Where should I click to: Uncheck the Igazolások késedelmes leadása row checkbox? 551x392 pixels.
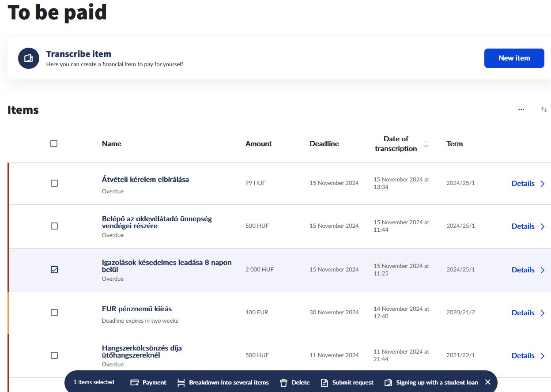[x=54, y=270]
